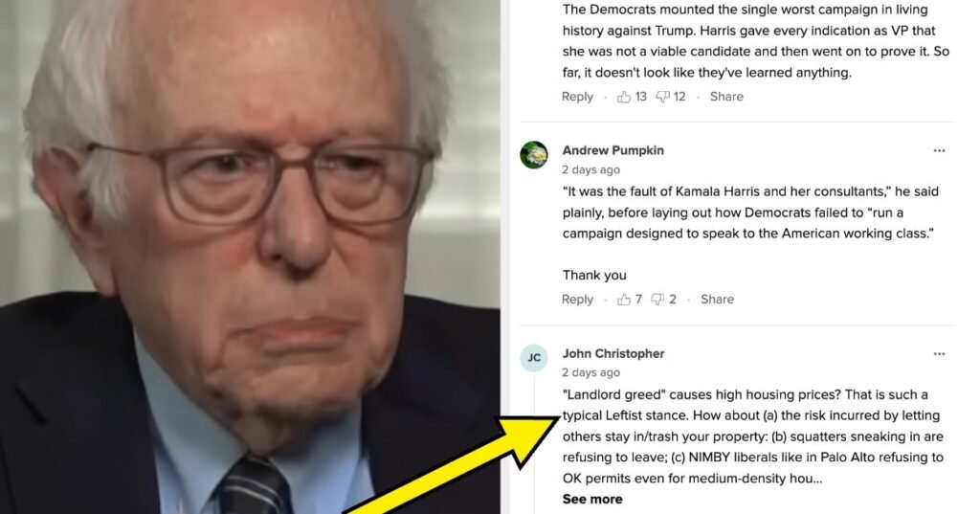This screenshot has width=980, height=514.
Task: Open Andrew Pumpkin username link
Action: pos(612,150)
